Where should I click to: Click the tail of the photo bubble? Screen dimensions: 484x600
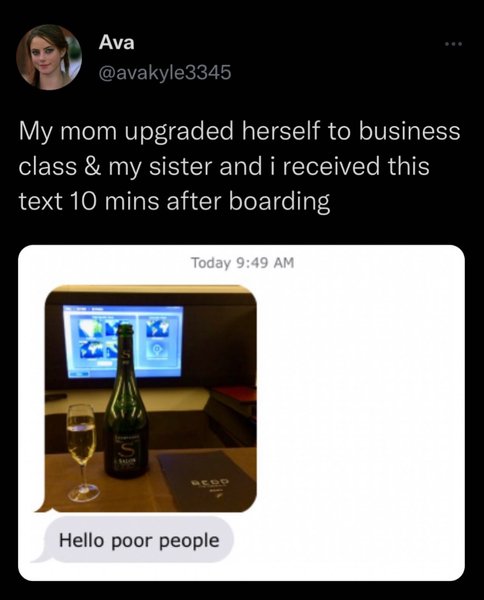coord(41,507)
